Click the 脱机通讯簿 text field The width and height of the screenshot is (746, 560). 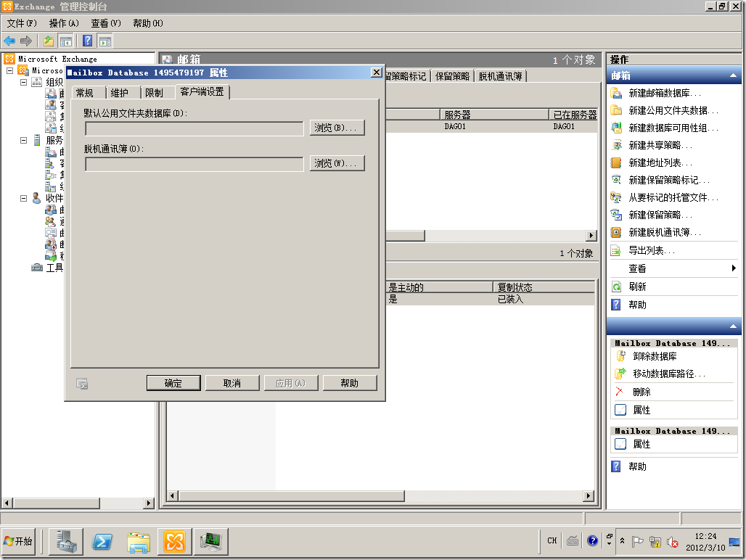coord(194,164)
